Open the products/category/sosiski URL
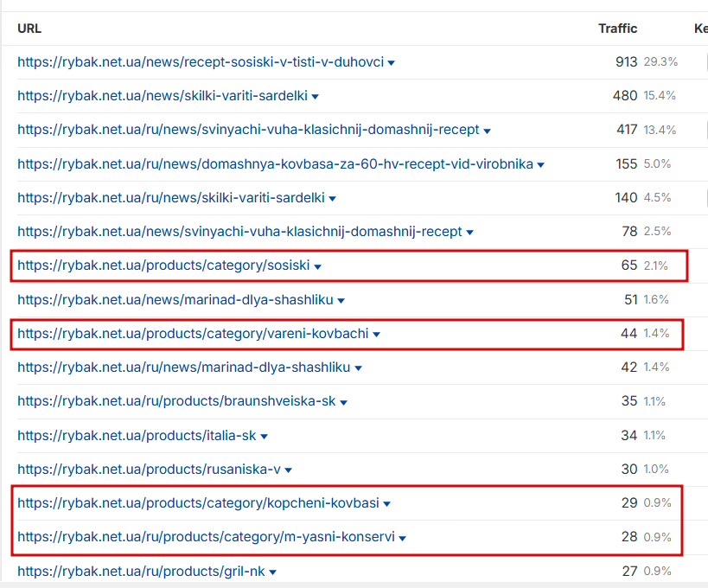The width and height of the screenshot is (708, 588). click(x=163, y=265)
